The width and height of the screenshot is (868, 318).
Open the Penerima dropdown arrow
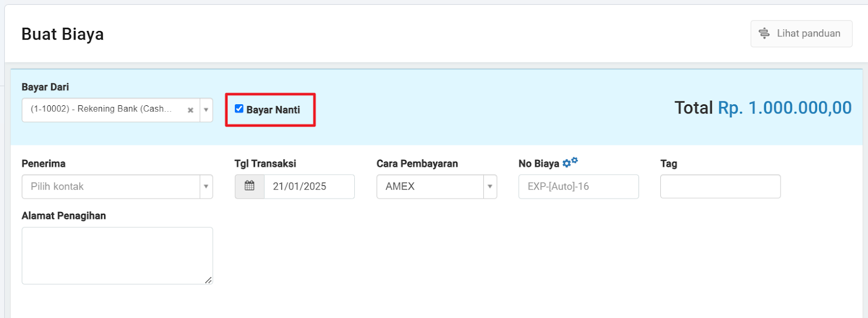tap(206, 186)
